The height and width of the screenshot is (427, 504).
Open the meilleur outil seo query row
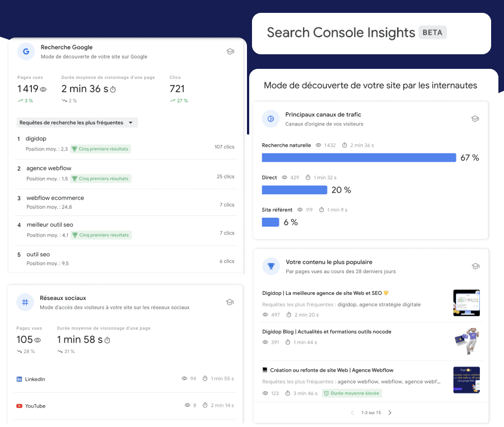click(x=126, y=231)
